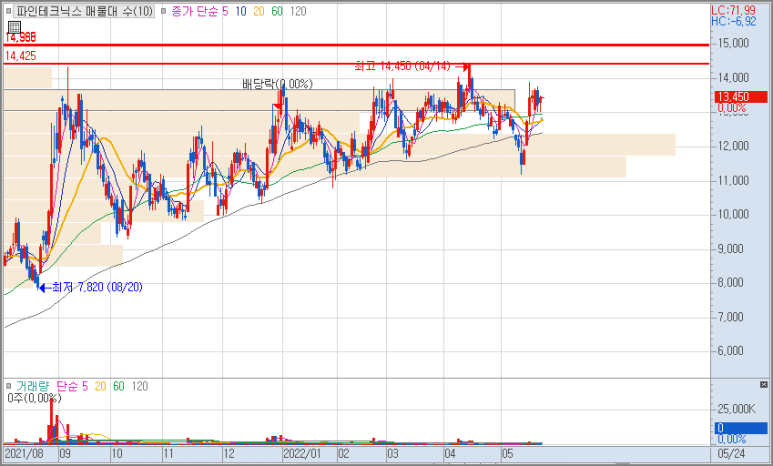Select the 14,966 red horizontal line label
The width and height of the screenshot is (773, 466).
[x=21, y=37]
